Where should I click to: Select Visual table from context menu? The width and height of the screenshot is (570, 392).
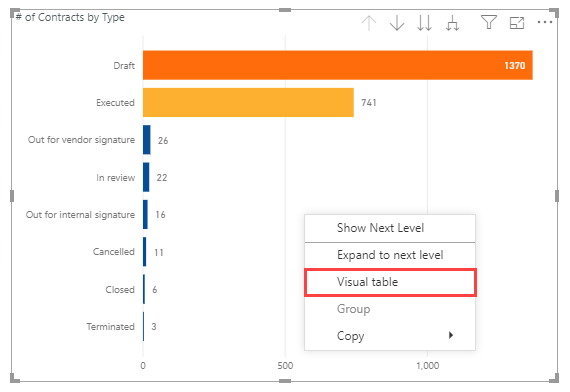click(390, 282)
